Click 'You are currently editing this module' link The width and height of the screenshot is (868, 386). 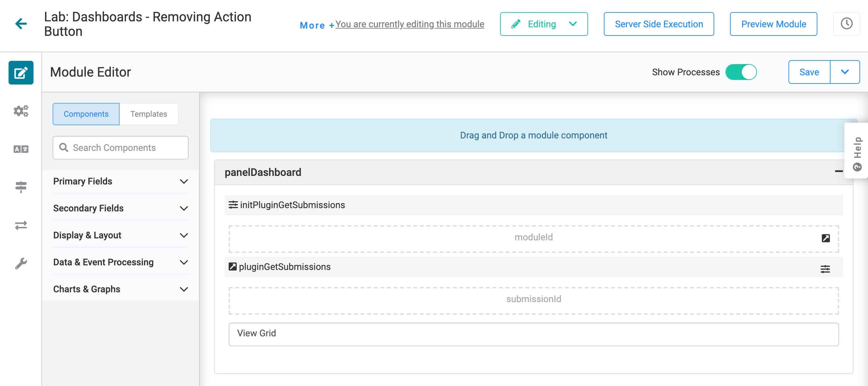410,24
